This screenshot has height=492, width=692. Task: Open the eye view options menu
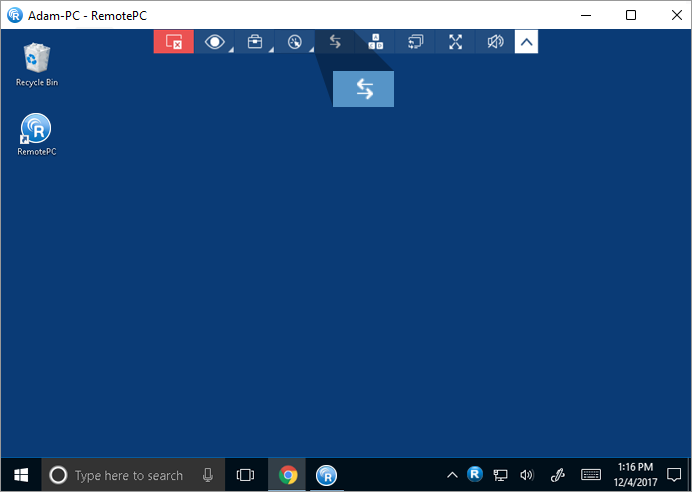click(214, 42)
